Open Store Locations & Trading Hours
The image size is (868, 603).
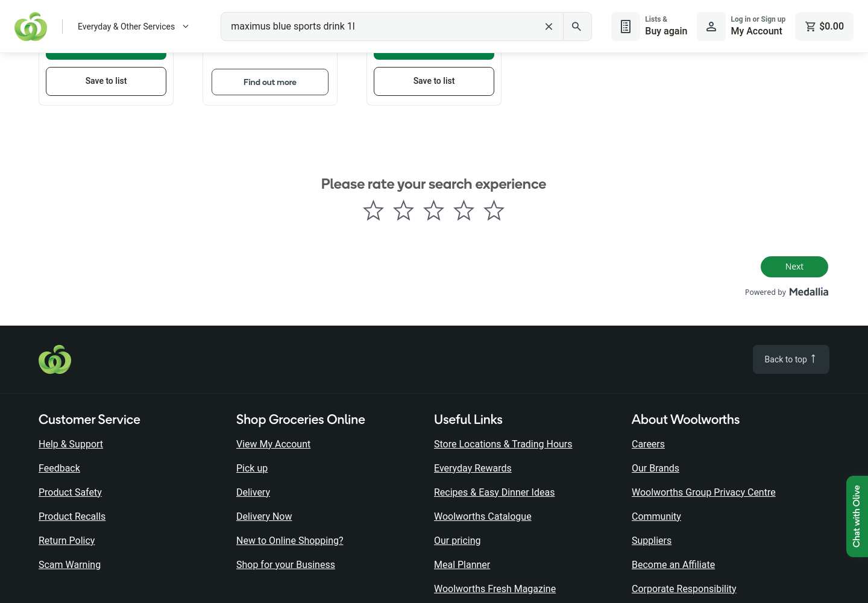(x=503, y=444)
